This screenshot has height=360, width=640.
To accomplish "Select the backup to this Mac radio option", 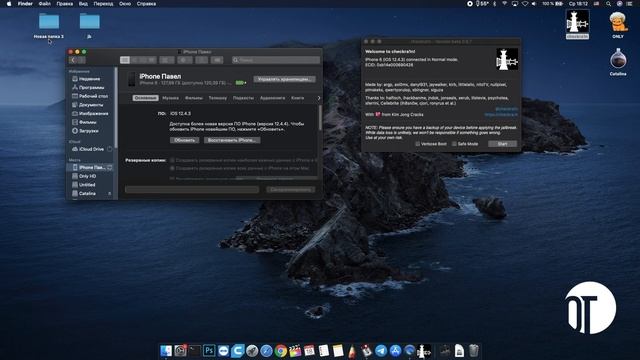I will coord(172,168).
